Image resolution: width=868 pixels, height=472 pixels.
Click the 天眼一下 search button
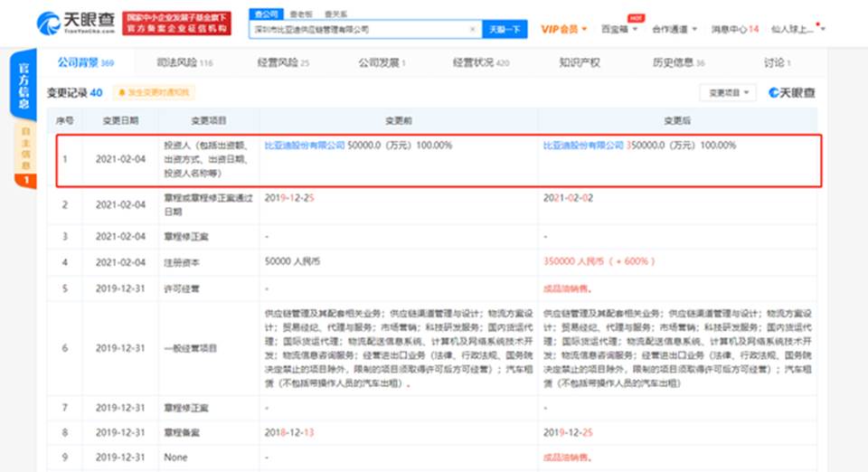tap(505, 29)
